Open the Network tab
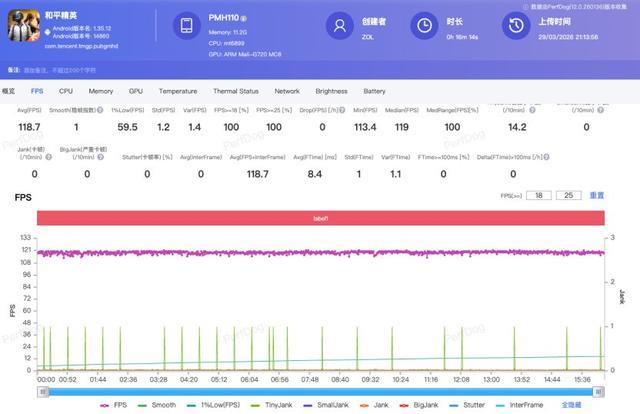Screen dimensions: 640x414 click(x=286, y=91)
